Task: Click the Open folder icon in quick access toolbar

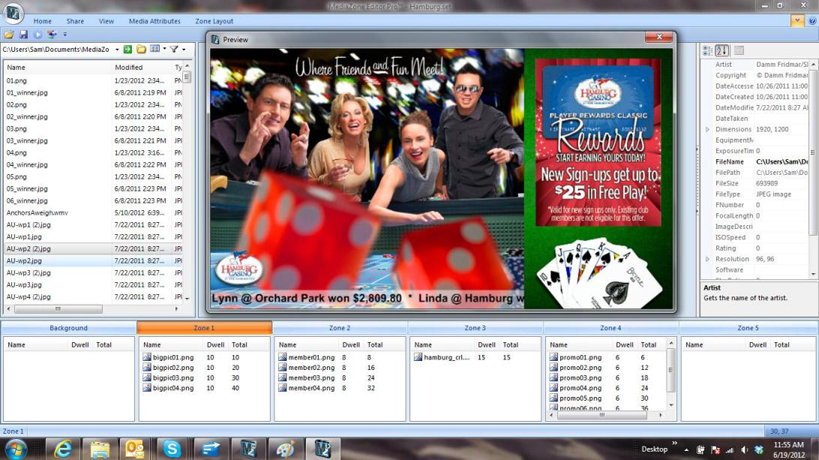Action: 9,35
